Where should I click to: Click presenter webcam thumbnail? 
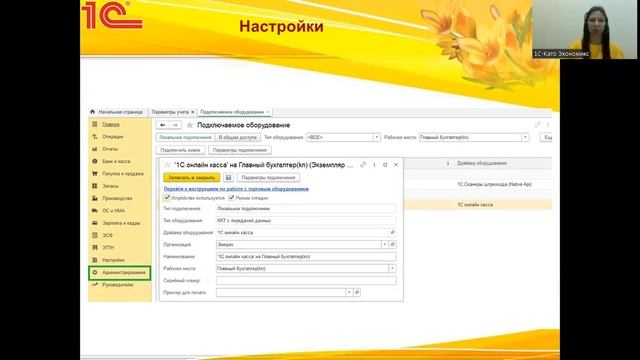pyautogui.click(x=584, y=29)
